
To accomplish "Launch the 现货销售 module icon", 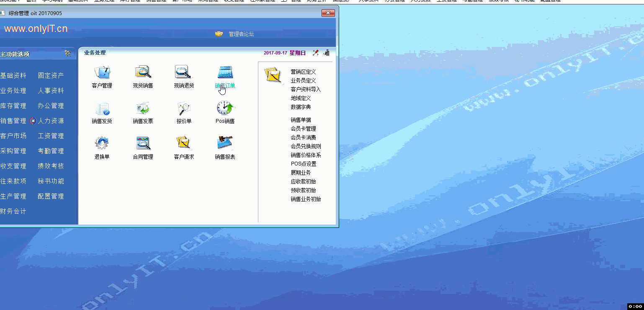I will [x=143, y=72].
